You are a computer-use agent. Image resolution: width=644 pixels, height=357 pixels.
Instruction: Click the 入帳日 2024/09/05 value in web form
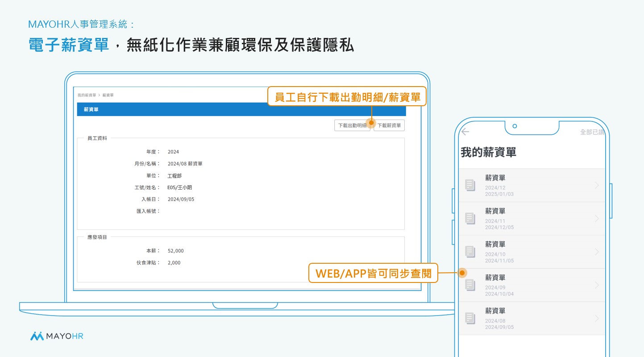[x=181, y=199]
